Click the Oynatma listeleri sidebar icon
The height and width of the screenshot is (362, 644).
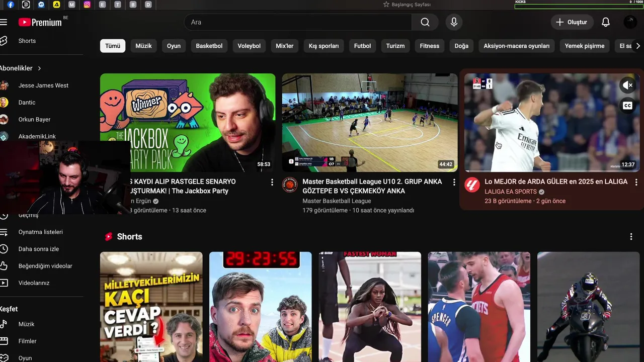(x=4, y=232)
